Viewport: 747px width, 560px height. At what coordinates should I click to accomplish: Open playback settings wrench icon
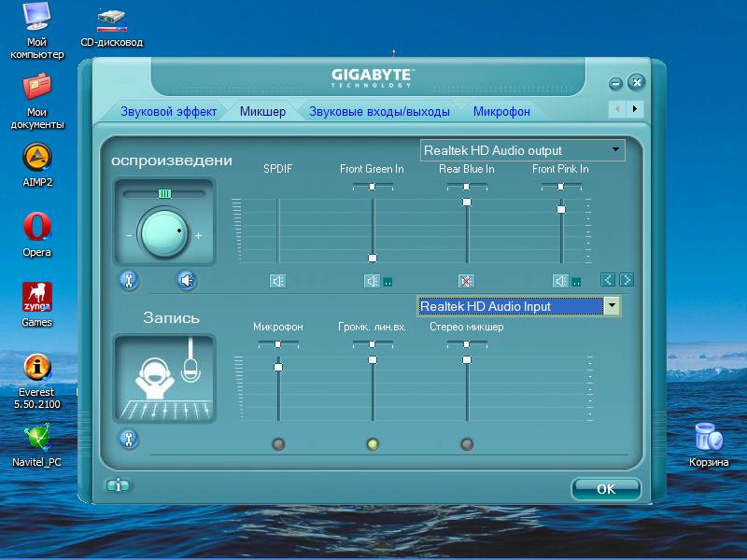tap(129, 280)
